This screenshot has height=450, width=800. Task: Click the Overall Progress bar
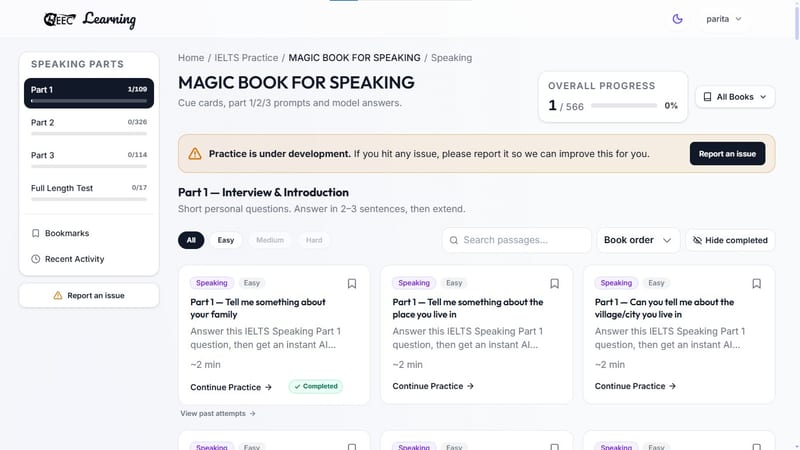pyautogui.click(x=623, y=106)
